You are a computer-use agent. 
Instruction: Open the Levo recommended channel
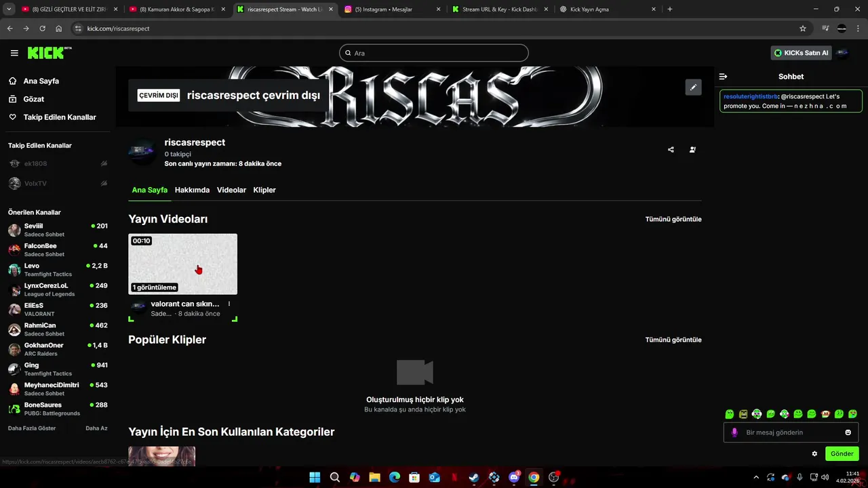pyautogui.click(x=58, y=270)
